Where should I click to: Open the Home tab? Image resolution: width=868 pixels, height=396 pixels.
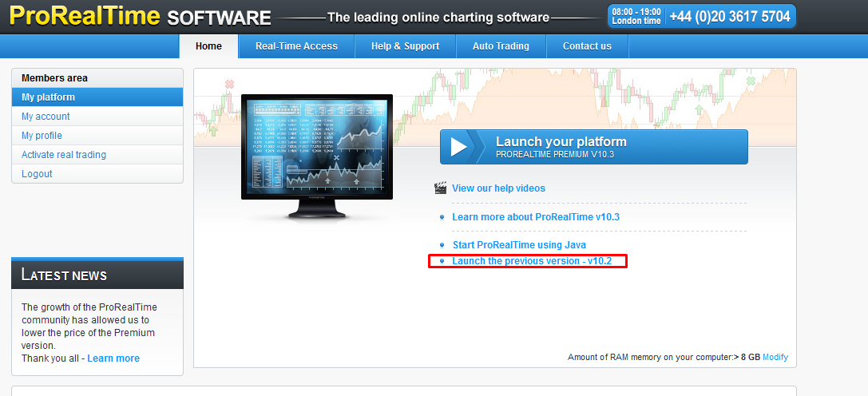click(208, 46)
